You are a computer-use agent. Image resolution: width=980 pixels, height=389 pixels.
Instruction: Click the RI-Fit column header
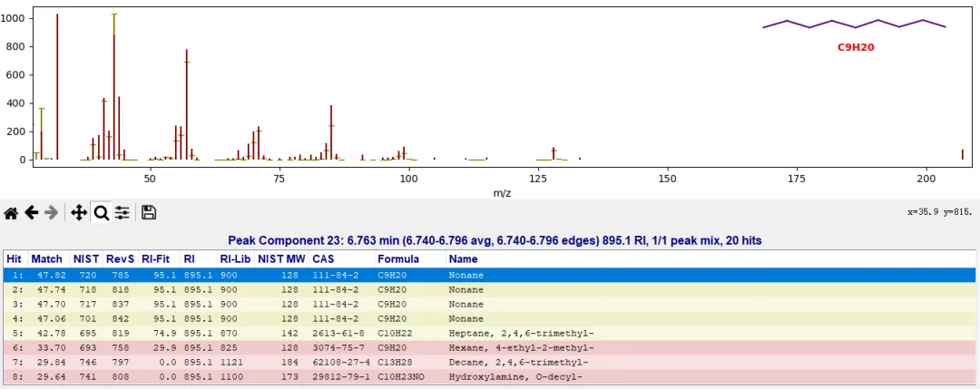pyautogui.click(x=155, y=259)
